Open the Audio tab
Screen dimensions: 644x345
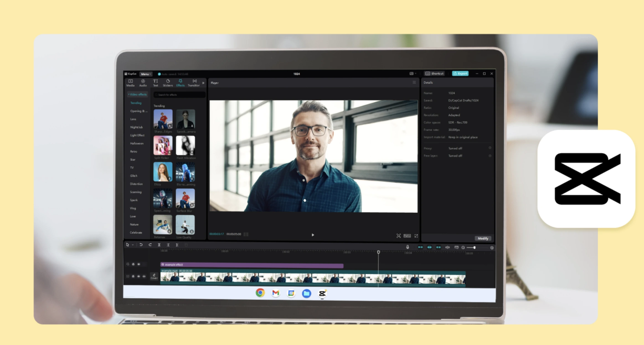pyautogui.click(x=143, y=83)
